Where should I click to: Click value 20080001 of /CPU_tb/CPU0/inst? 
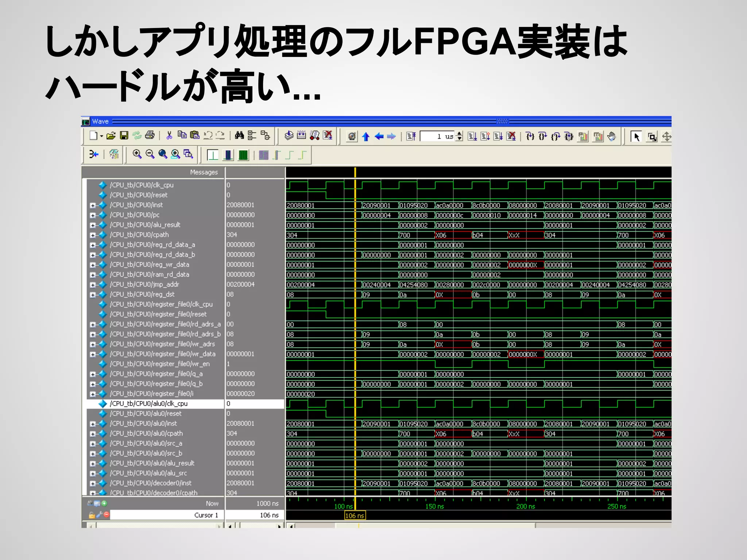[x=240, y=205]
